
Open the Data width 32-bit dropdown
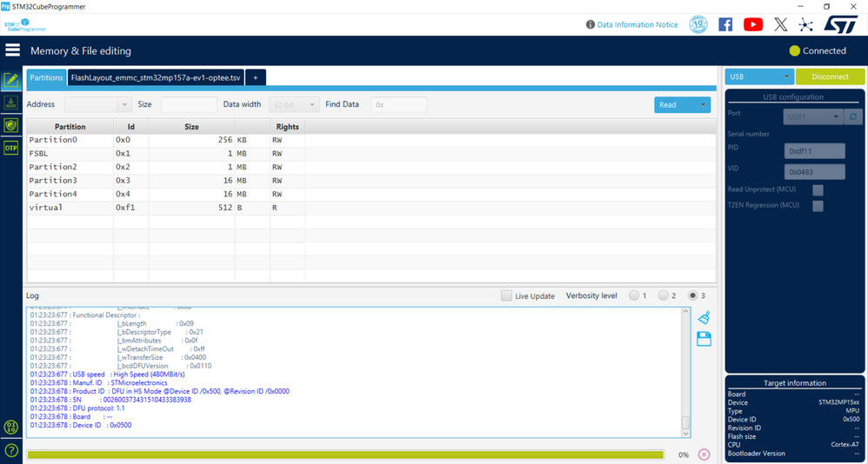(x=294, y=104)
